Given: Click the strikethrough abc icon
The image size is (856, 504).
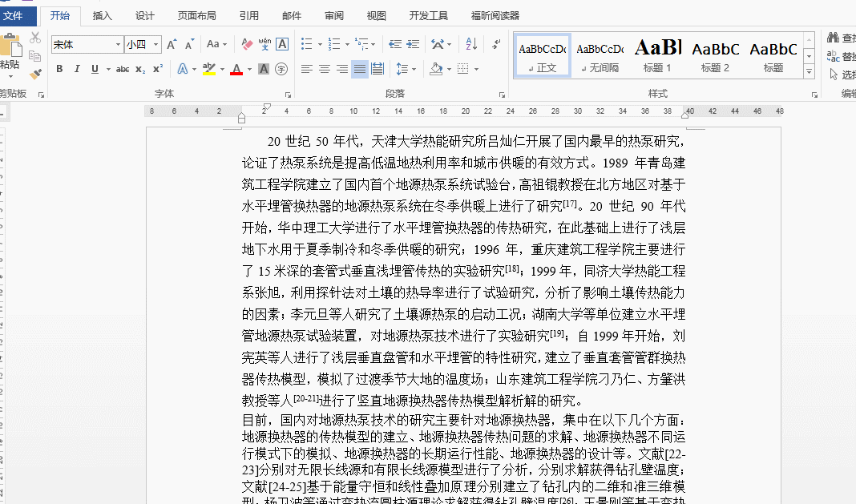Looking at the screenshot, I should click(x=123, y=70).
